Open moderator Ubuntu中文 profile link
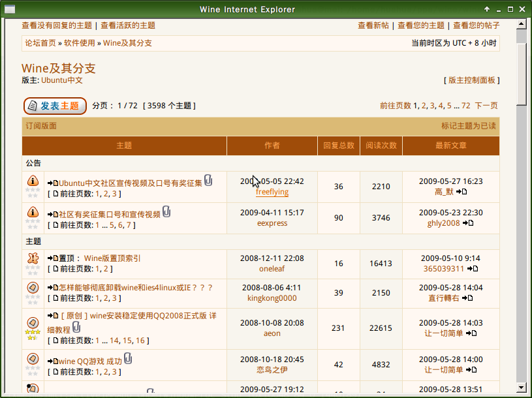532x398 pixels. click(62, 80)
